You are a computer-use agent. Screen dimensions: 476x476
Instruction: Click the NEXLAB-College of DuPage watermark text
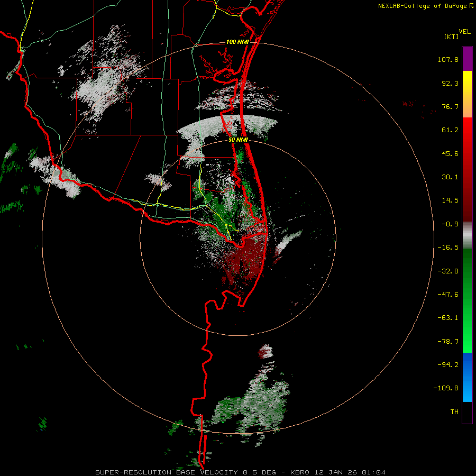426,6
